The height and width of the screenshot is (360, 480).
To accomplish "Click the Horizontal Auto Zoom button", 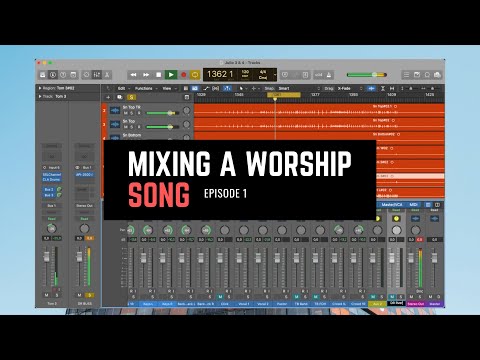I will tap(392, 88).
